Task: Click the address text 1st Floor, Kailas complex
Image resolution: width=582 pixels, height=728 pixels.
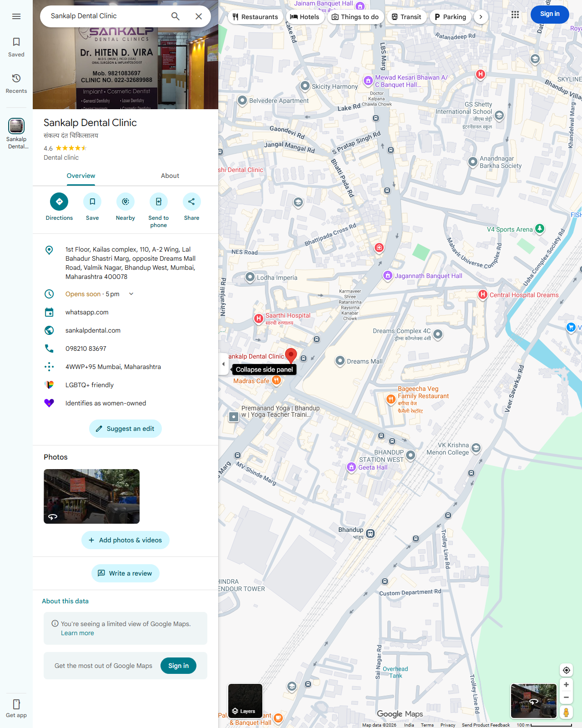Action: (130, 263)
